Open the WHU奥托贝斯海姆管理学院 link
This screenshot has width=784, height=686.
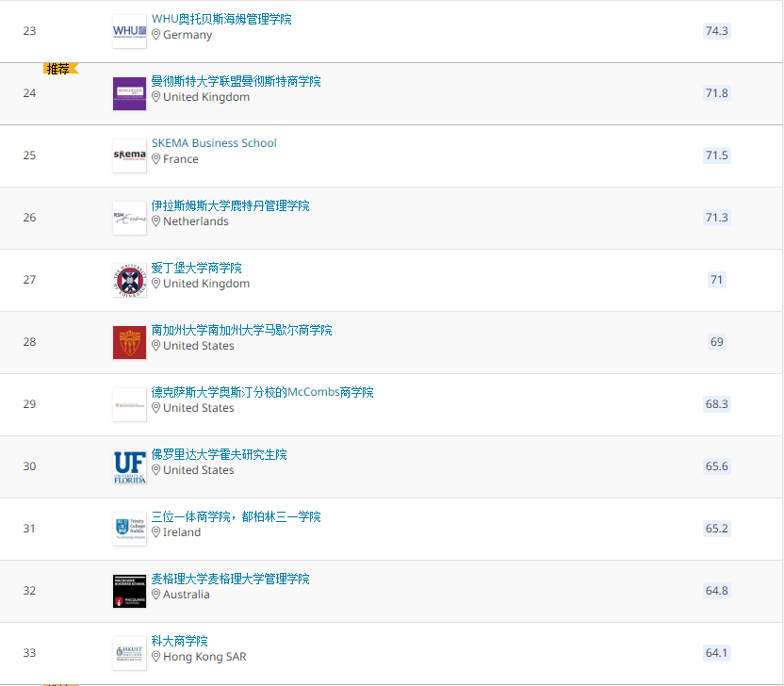(x=221, y=19)
